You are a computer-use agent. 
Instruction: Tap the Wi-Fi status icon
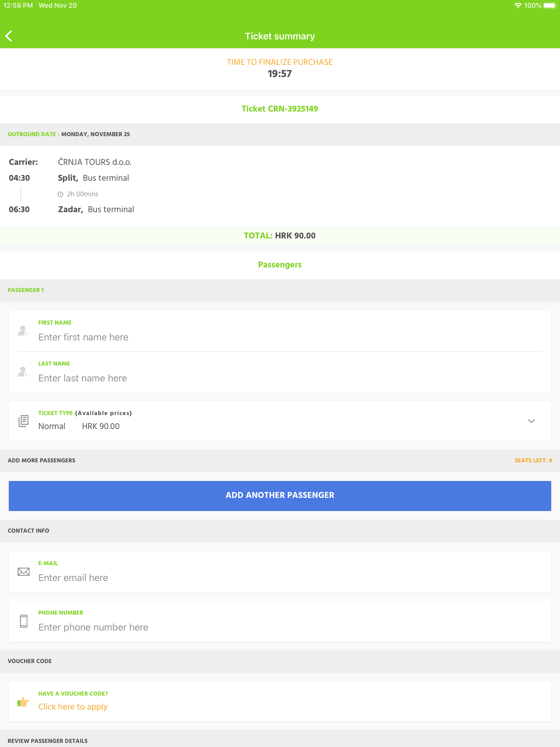518,5
